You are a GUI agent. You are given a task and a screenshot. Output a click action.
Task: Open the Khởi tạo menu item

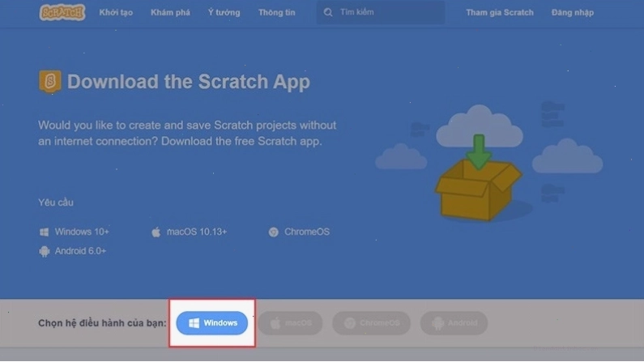click(116, 12)
